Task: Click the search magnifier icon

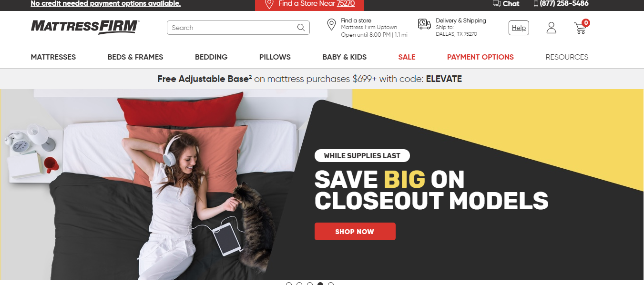Action: 301,28
